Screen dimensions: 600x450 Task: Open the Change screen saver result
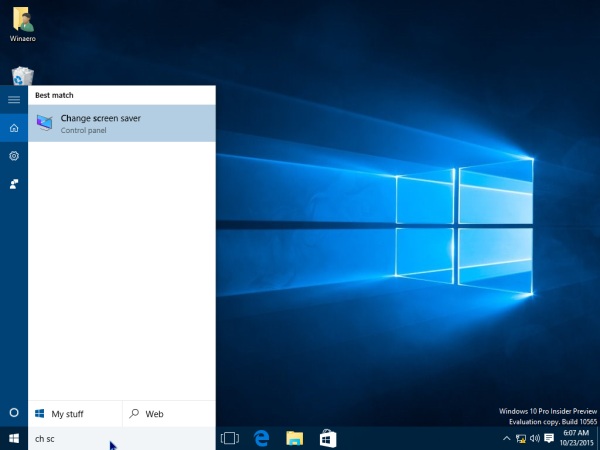pyautogui.click(x=122, y=124)
